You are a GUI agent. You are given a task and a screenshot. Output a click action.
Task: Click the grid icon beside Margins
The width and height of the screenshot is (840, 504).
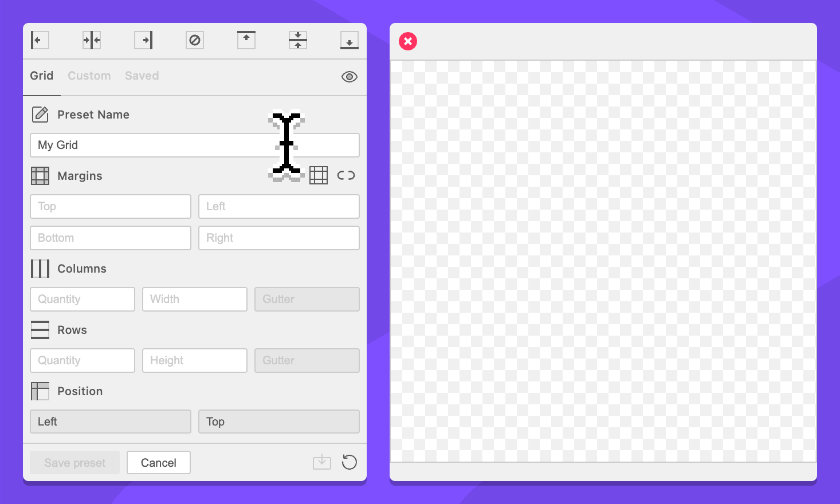(319, 175)
